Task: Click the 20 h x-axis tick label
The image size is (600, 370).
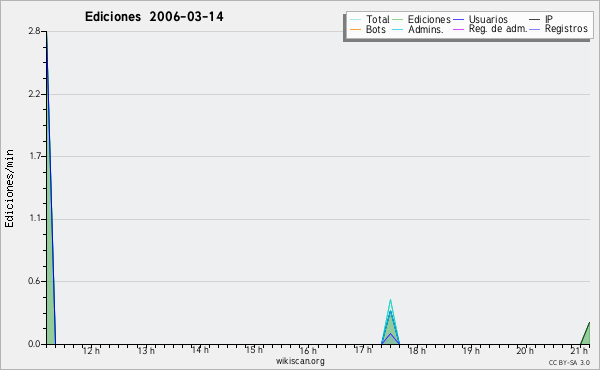Action: point(525,351)
